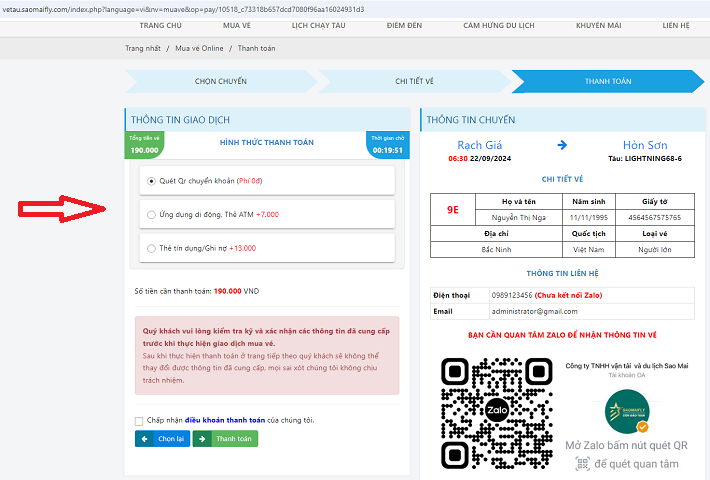Select 'Quét Qr chuyển khoản' payment option
This screenshot has height=480, width=710.
(151, 181)
